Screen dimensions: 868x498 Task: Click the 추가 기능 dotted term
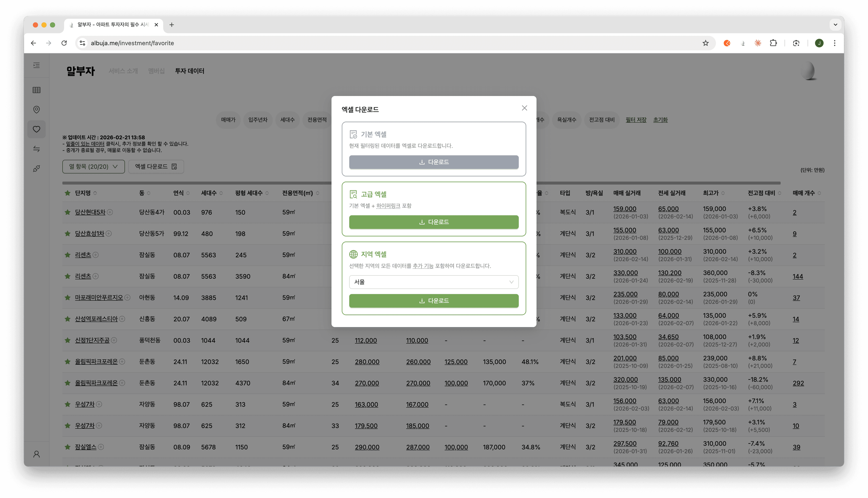(x=423, y=266)
